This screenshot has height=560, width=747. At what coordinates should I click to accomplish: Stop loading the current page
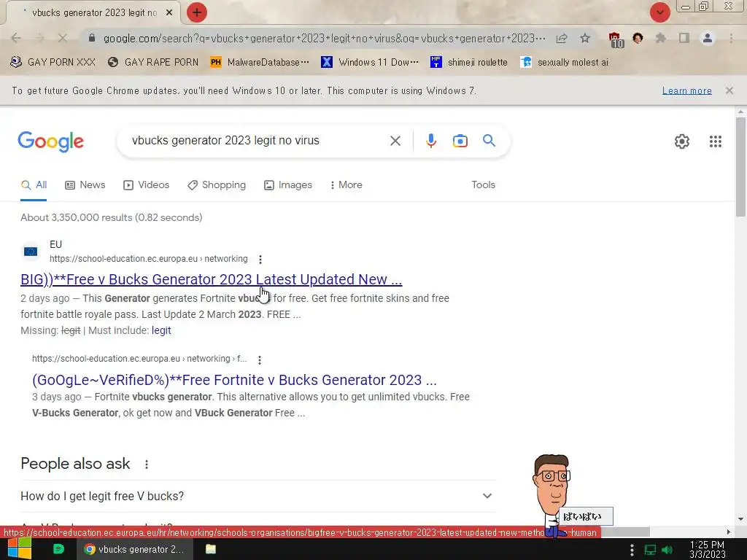(63, 38)
